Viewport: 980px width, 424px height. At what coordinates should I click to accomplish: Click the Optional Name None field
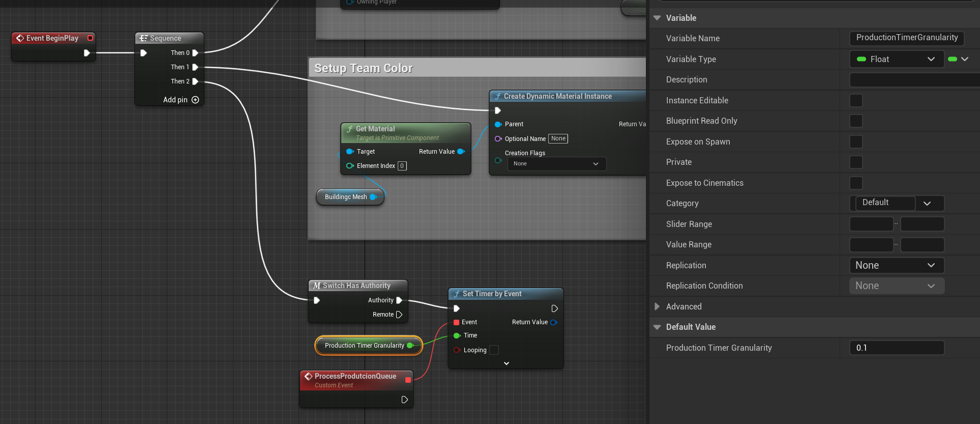(x=558, y=138)
